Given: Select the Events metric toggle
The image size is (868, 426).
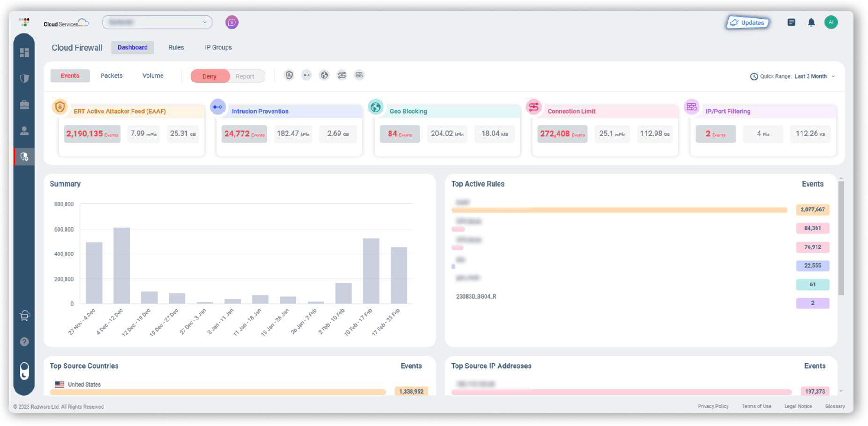Looking at the screenshot, I should coord(70,75).
